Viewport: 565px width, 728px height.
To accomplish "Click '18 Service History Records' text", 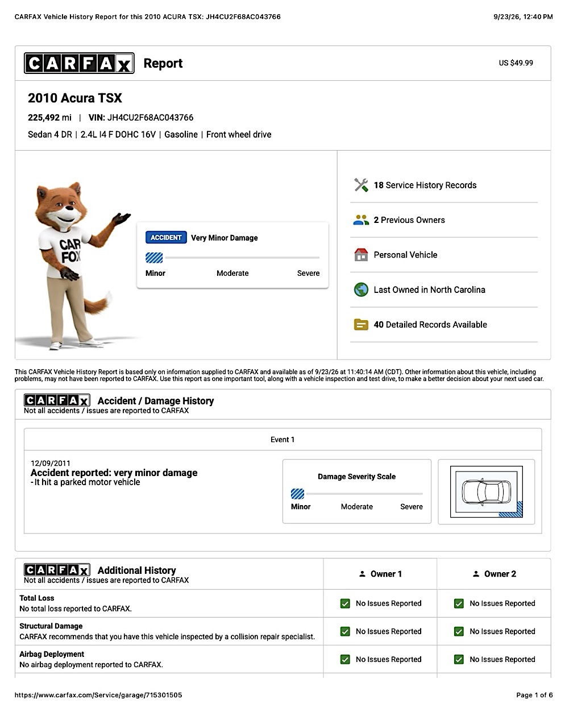I will pos(425,185).
